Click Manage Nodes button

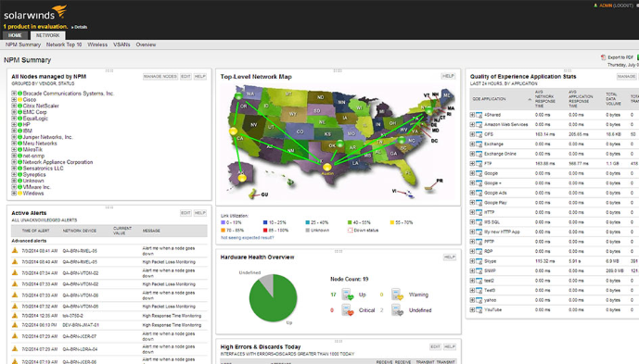160,77
